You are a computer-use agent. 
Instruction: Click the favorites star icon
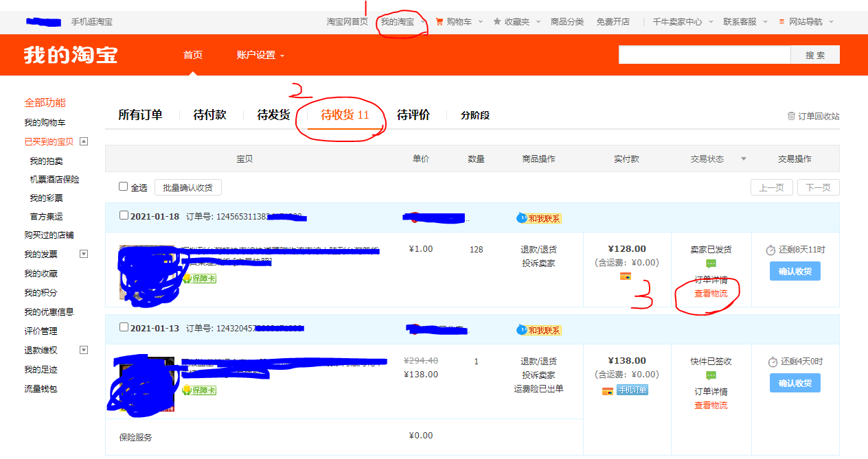coord(497,22)
